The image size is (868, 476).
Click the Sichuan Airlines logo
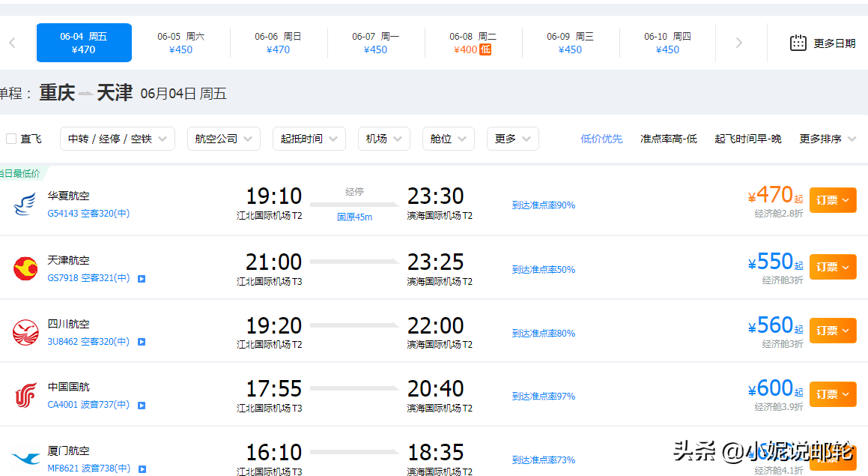25,332
